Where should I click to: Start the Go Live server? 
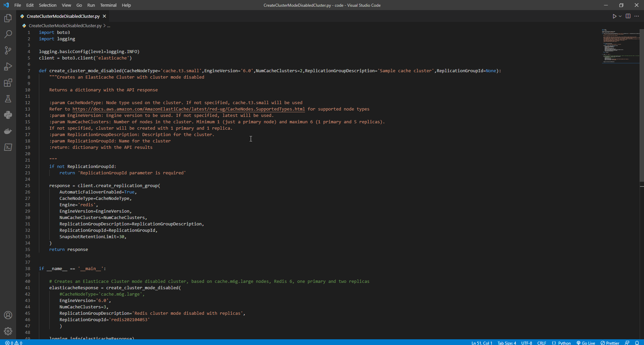click(586, 343)
